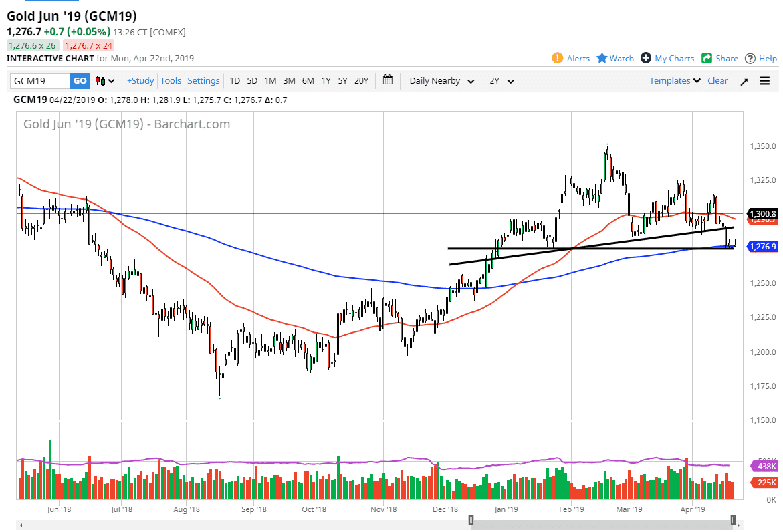
Task: Open the Templates dropdown
Action: (674, 80)
